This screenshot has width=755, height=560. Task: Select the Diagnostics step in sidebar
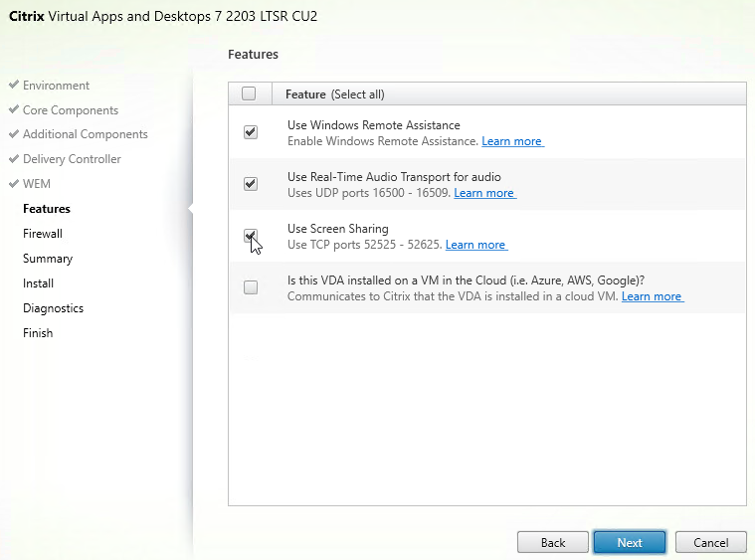[x=53, y=308]
